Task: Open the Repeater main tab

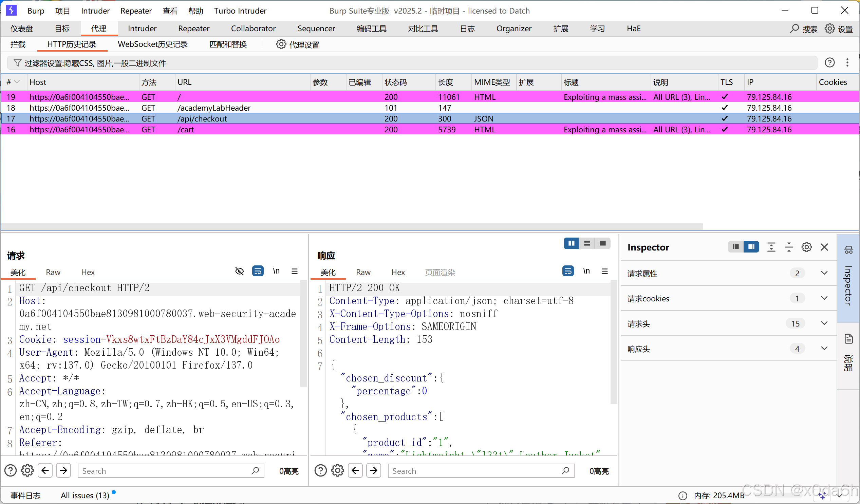Action: pos(193,29)
